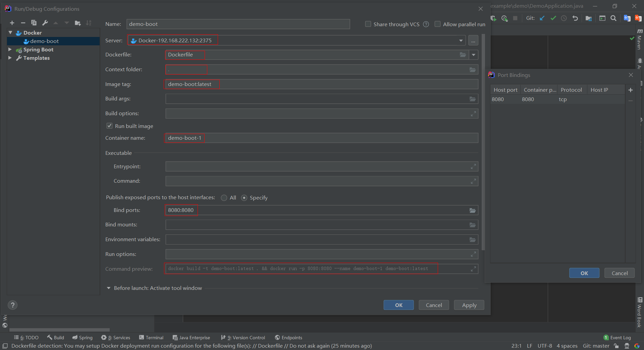Git commit checkmark icon in toolbar
This screenshot has width=644, height=350.
click(553, 18)
